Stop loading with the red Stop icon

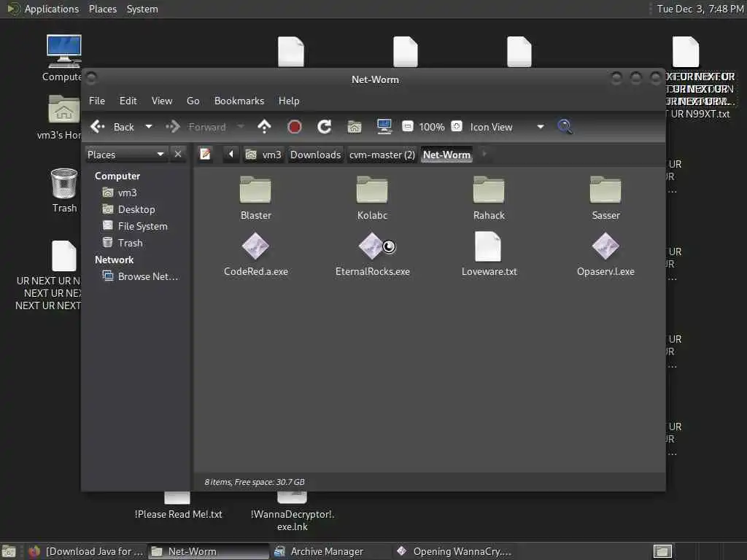(x=295, y=127)
